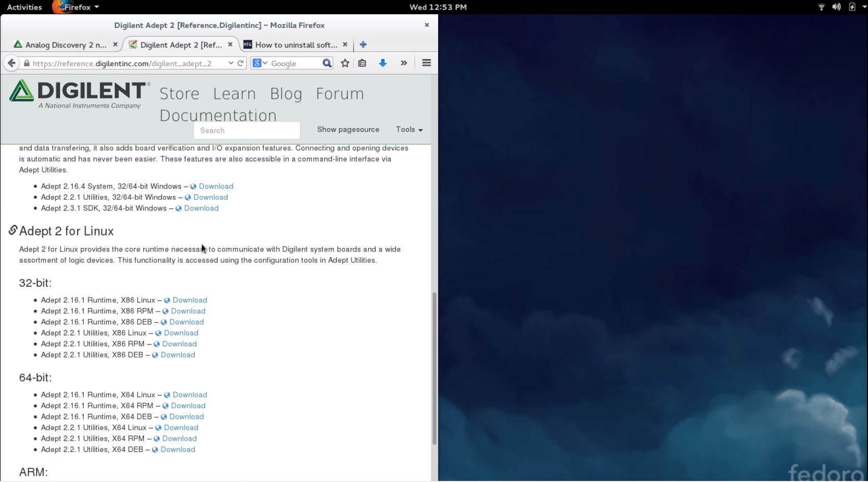Select the Digilent Adept 2 tab

181,45
